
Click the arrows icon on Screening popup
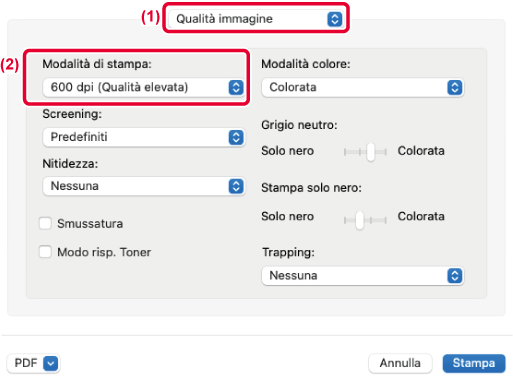(x=236, y=137)
